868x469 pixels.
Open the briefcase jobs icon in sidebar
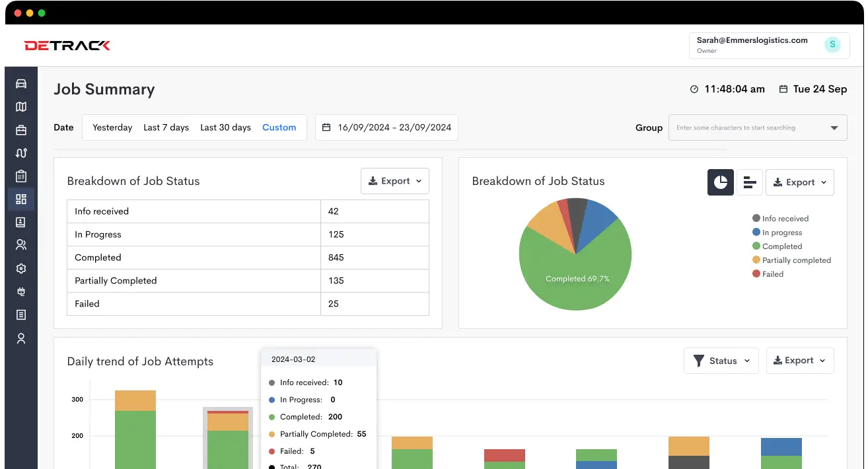(x=21, y=130)
